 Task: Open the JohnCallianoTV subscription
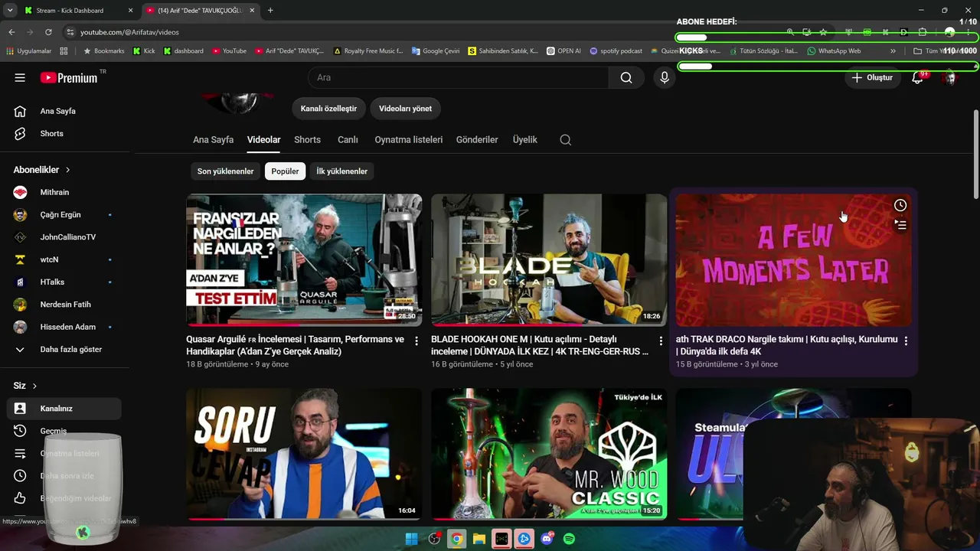tap(67, 237)
